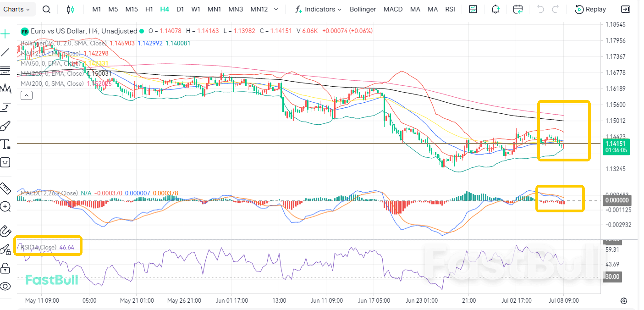Open the symbol search magnifier
The width and height of the screenshot is (644, 310).
pos(47,9)
